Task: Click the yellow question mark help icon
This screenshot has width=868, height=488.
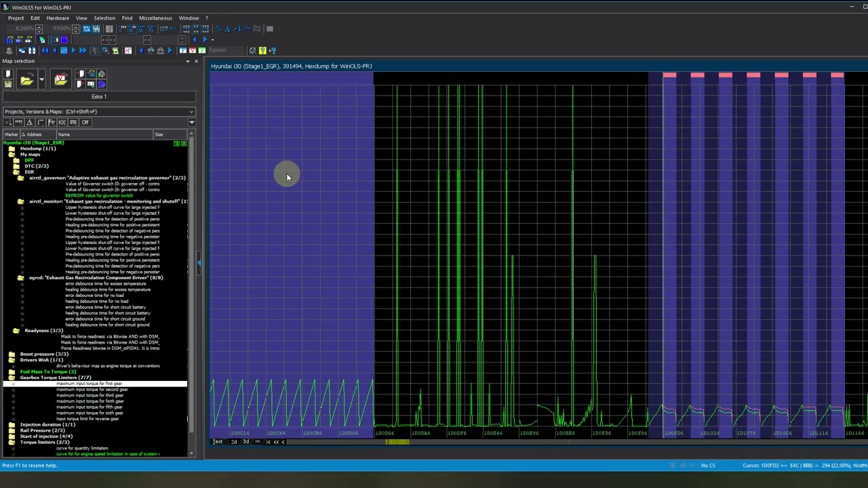Action: click(262, 50)
